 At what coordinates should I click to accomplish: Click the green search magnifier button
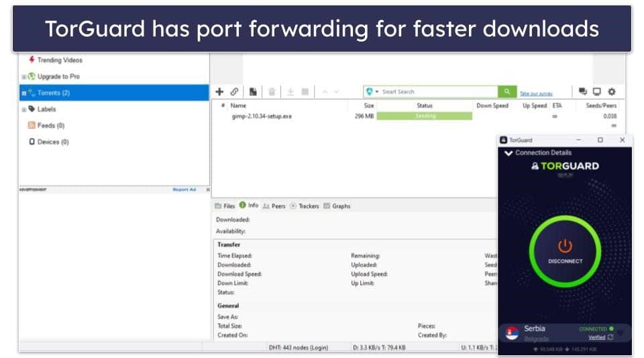(507, 91)
